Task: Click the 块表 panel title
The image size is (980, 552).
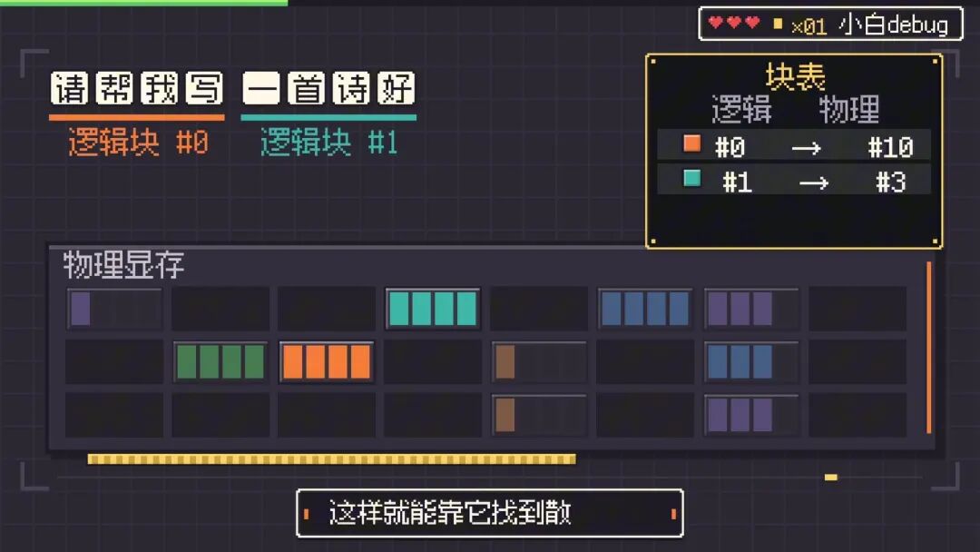Action: 796,77
